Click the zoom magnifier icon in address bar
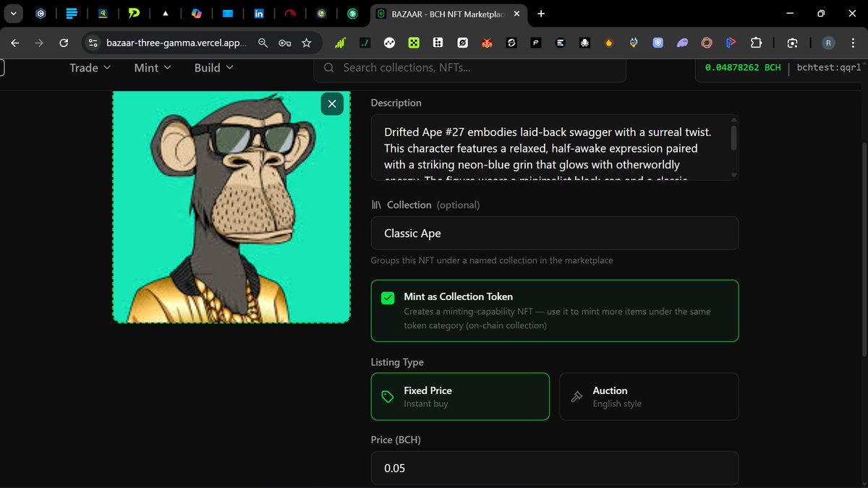868x488 pixels. (x=263, y=43)
